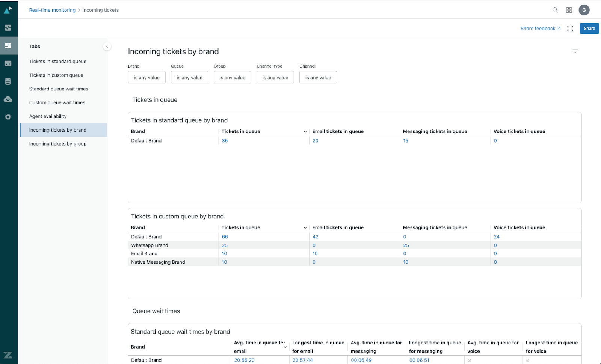Switch to Incoming tickets by group tab
The height and width of the screenshot is (364, 601).
(58, 144)
